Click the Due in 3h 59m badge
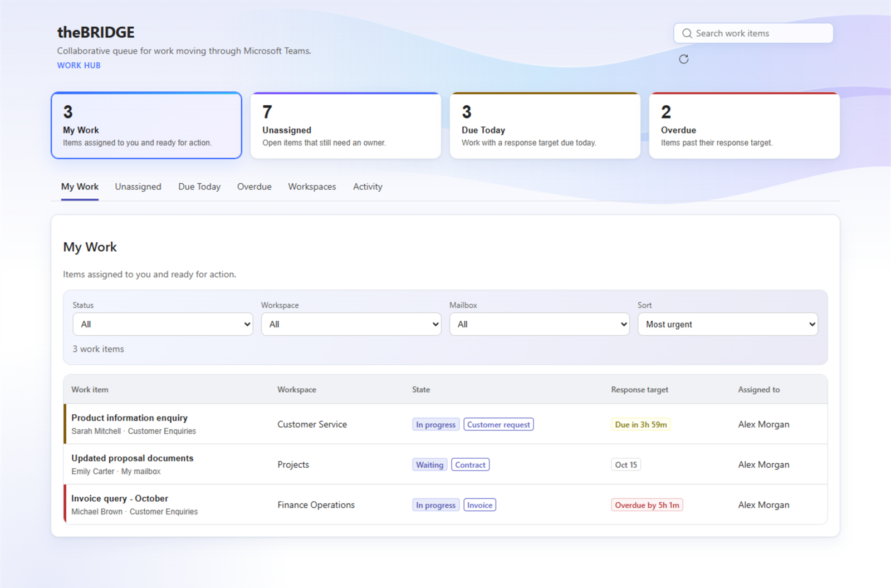Image resolution: width=891 pixels, height=588 pixels. (x=641, y=424)
